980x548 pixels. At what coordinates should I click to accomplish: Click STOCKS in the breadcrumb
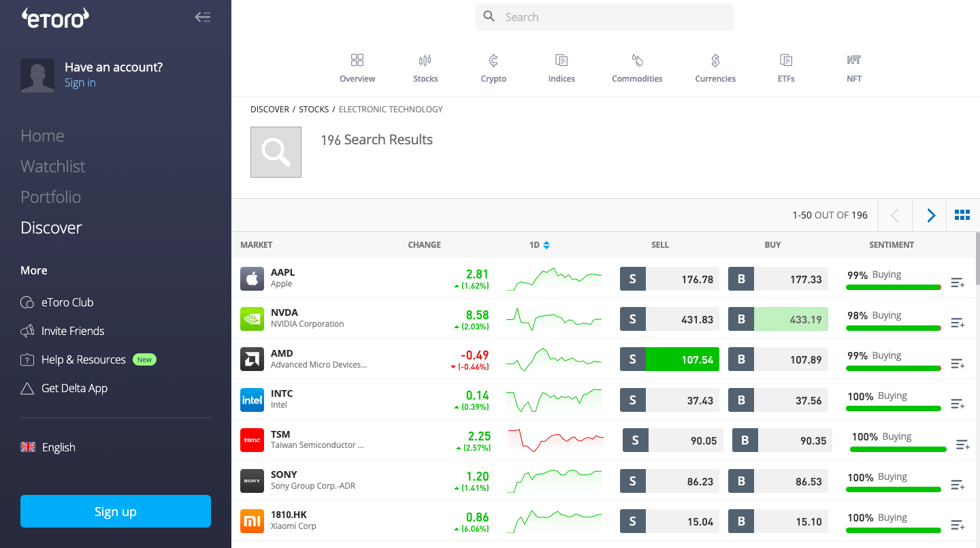click(x=314, y=109)
